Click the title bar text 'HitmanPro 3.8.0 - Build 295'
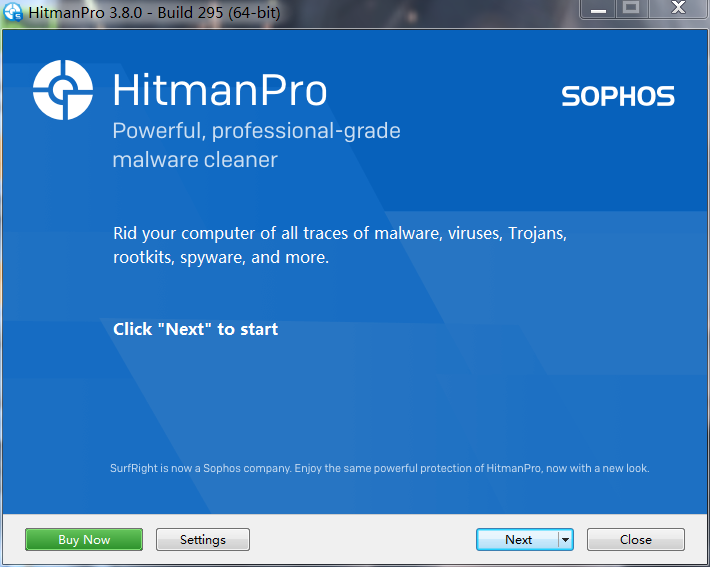 pos(154,12)
